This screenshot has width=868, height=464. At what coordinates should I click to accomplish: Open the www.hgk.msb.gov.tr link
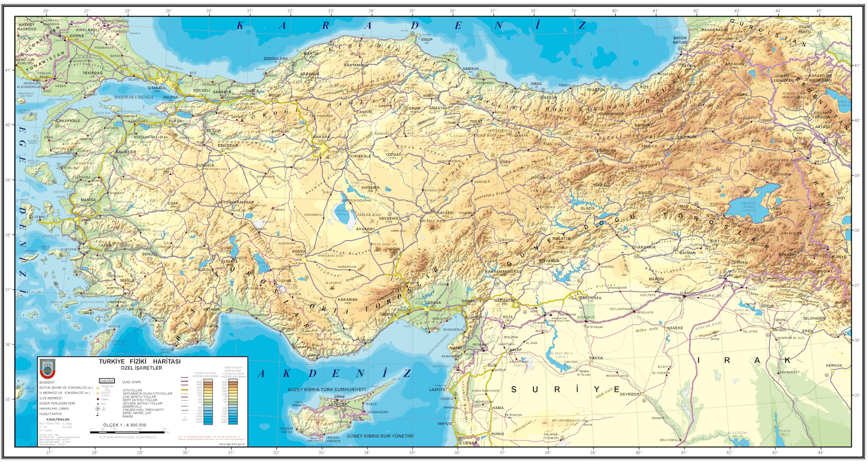(232, 444)
